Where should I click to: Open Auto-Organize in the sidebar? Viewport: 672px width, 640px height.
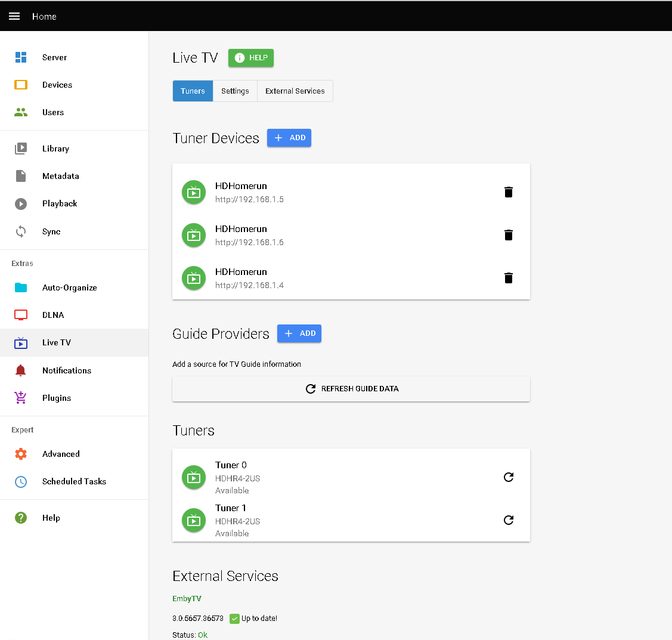(75, 287)
